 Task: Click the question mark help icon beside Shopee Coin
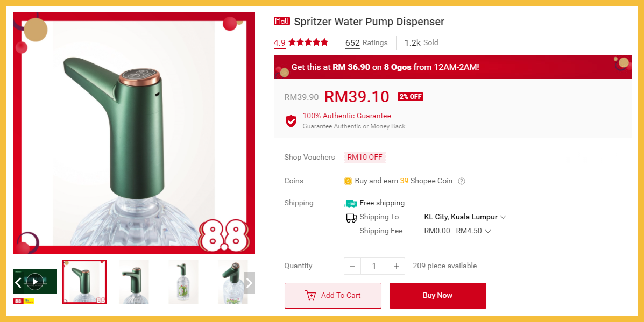coord(461,181)
